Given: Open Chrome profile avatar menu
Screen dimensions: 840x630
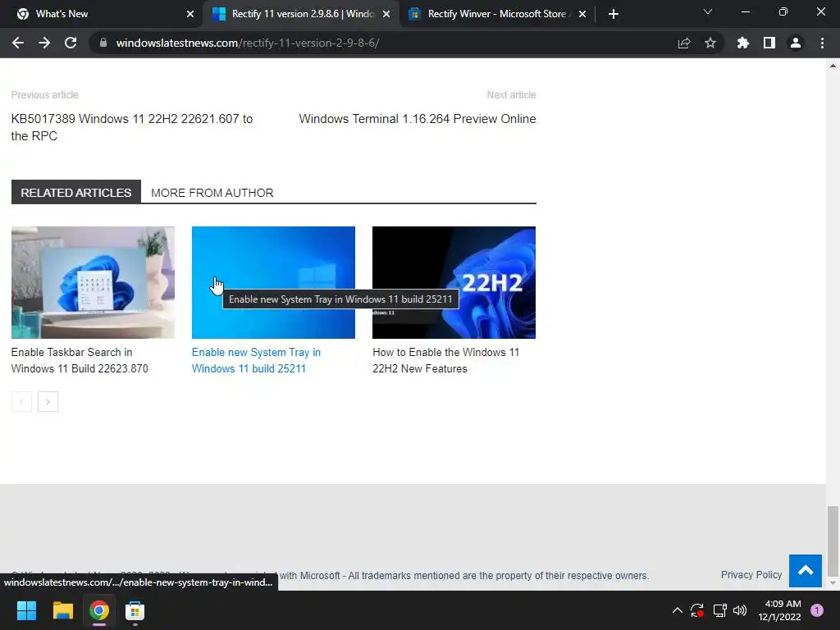Looking at the screenshot, I should pyautogui.click(x=796, y=43).
